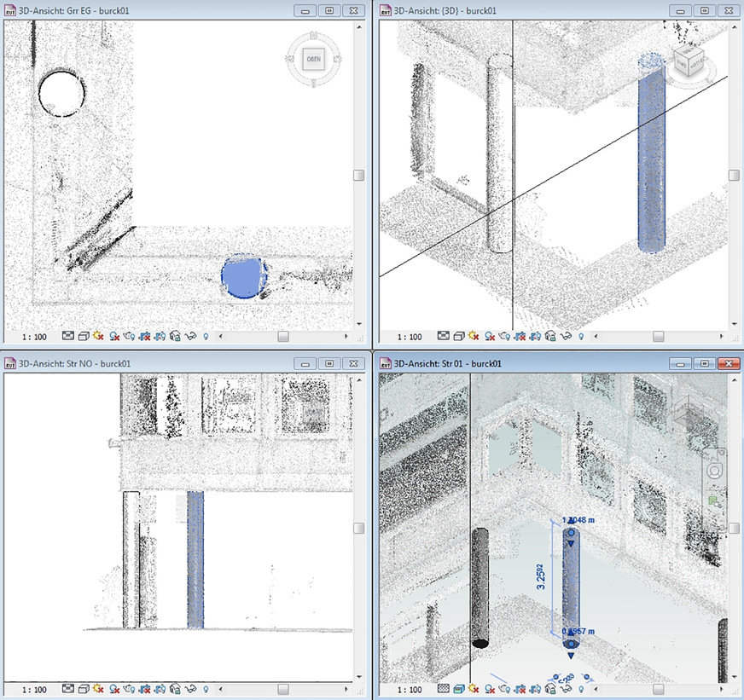Open the 1 : 100 scale list in {3D} view

pos(409,337)
